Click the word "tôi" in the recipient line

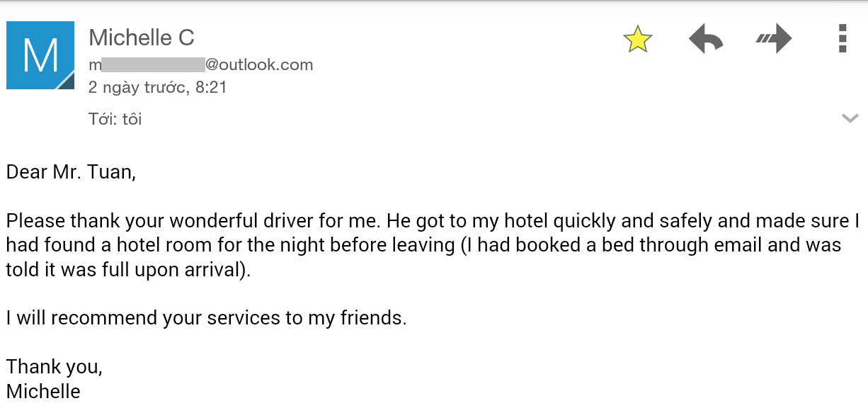point(132,119)
